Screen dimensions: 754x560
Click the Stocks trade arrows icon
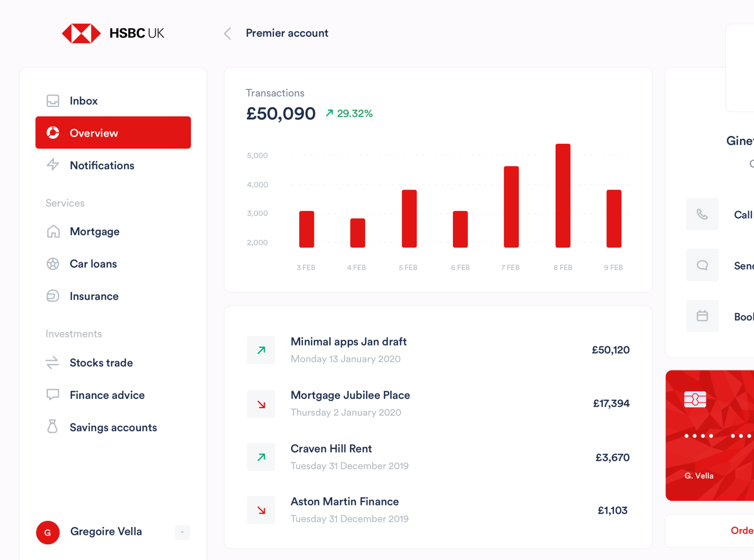tap(53, 362)
